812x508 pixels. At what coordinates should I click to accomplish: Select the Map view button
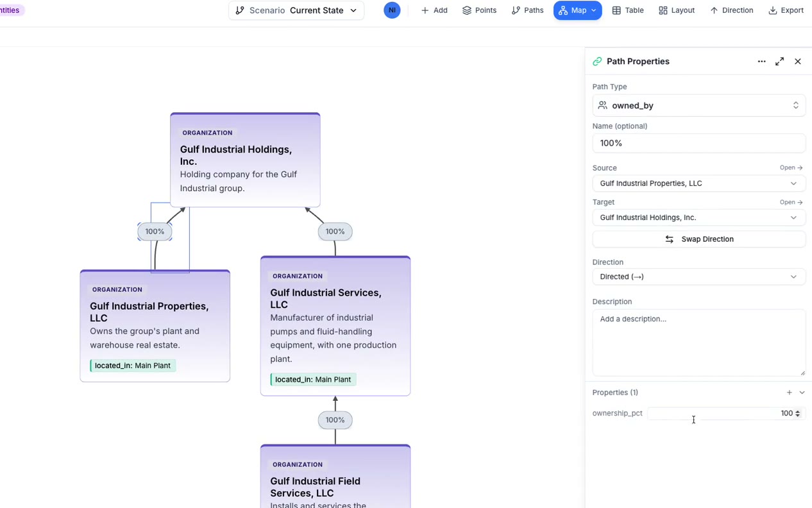(577, 10)
